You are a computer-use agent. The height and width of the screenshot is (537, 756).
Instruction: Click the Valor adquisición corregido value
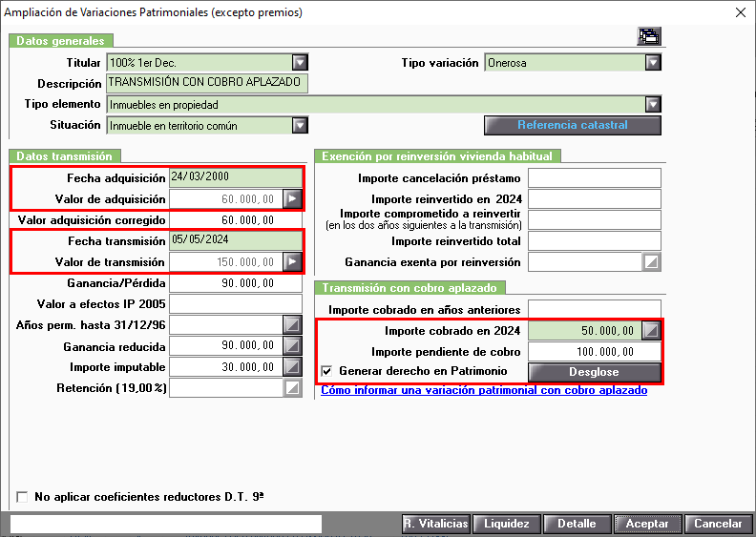pos(248,220)
